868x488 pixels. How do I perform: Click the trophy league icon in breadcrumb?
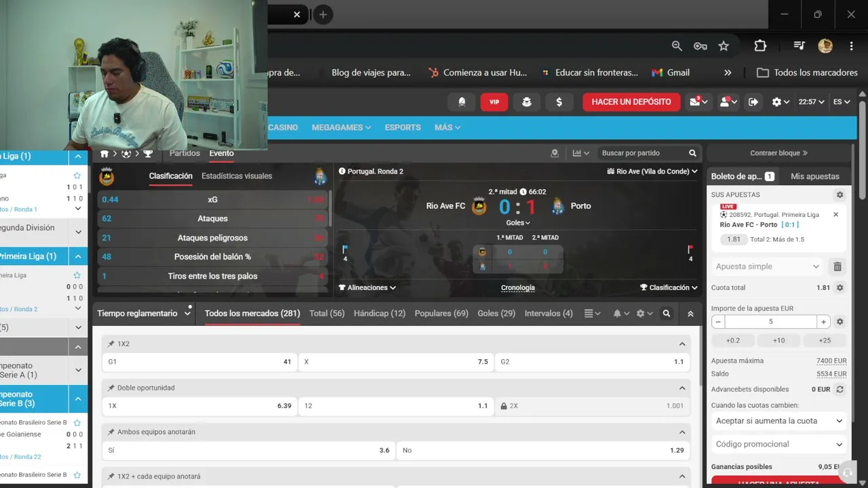[148, 154]
